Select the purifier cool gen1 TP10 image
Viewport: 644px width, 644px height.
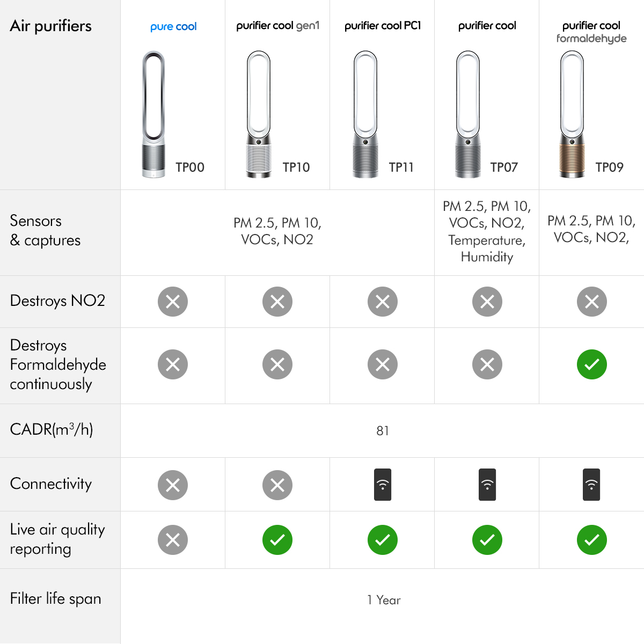(259, 114)
